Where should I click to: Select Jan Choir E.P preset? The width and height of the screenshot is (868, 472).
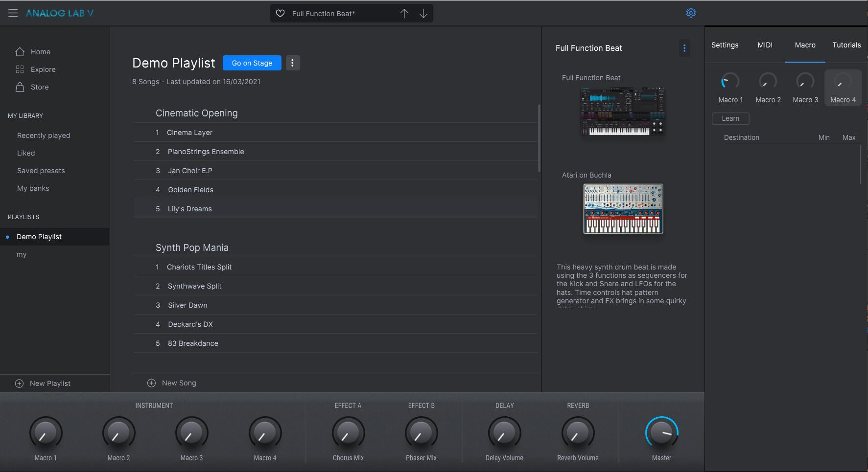[x=335, y=171]
